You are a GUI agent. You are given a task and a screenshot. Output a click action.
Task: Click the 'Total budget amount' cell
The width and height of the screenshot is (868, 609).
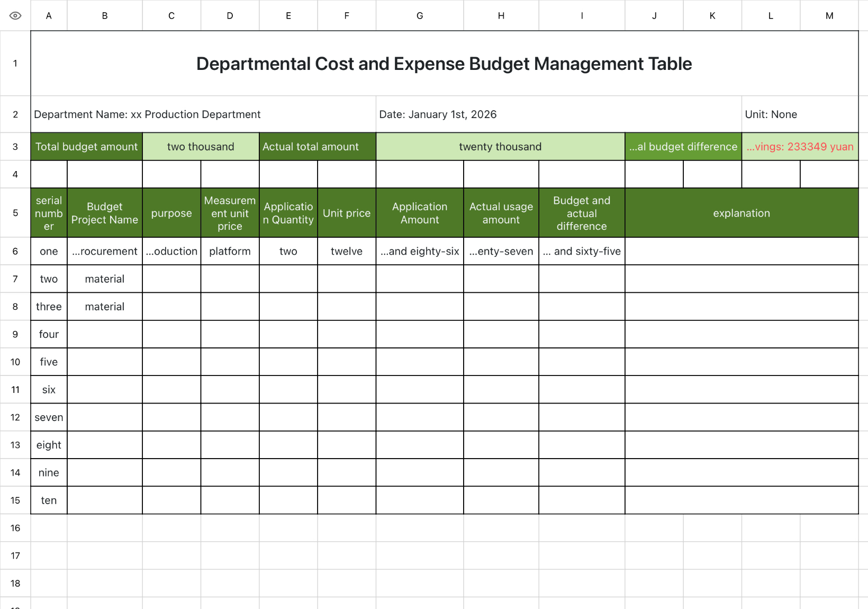86,147
